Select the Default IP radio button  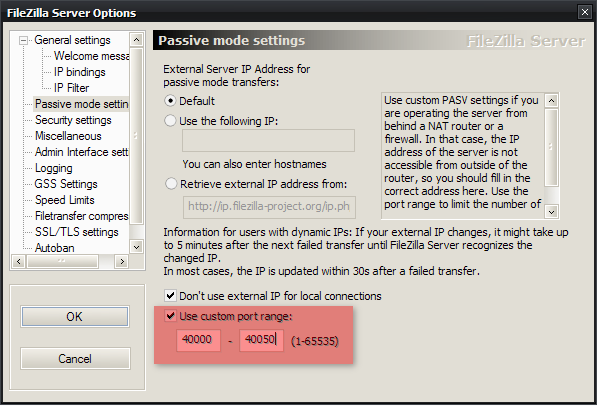point(170,101)
